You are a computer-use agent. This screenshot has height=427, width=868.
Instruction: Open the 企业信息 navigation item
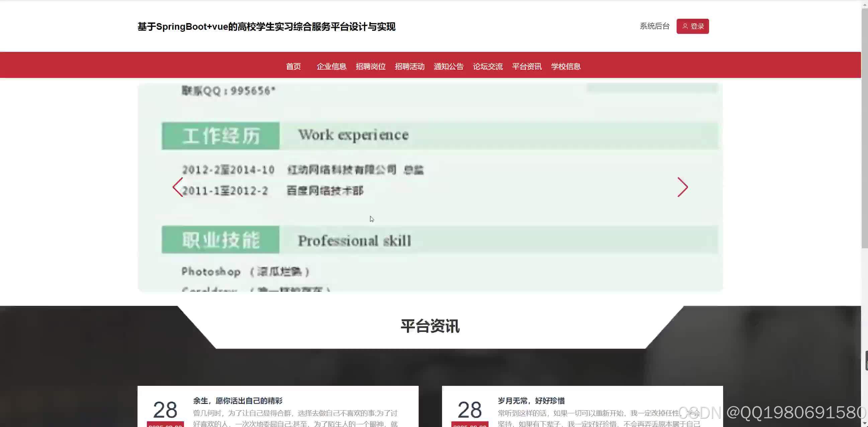point(332,66)
